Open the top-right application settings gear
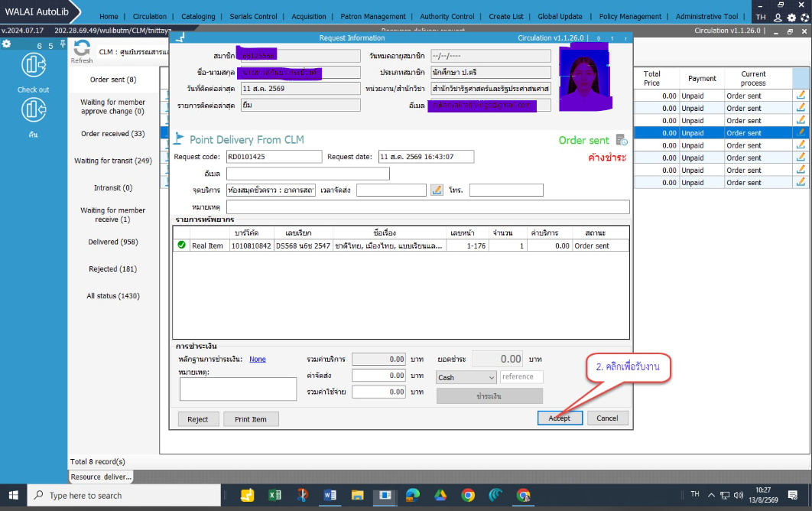Image resolution: width=812 pixels, height=511 pixels. [x=792, y=17]
